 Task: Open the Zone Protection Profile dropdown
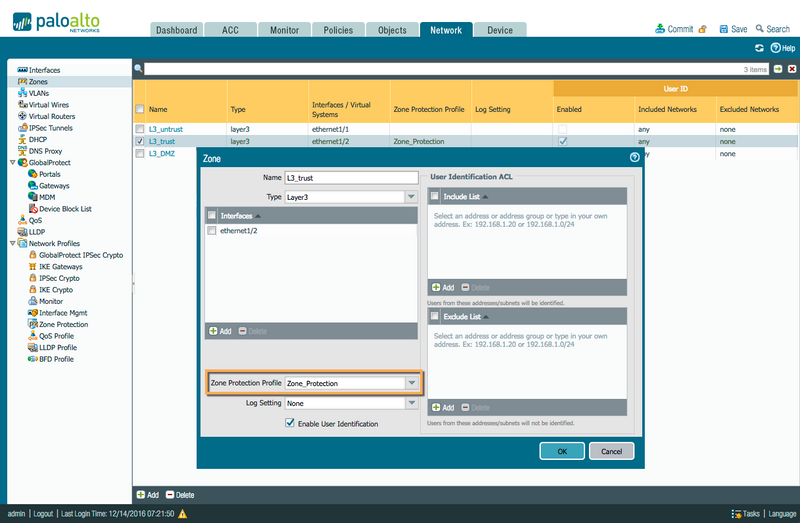411,383
